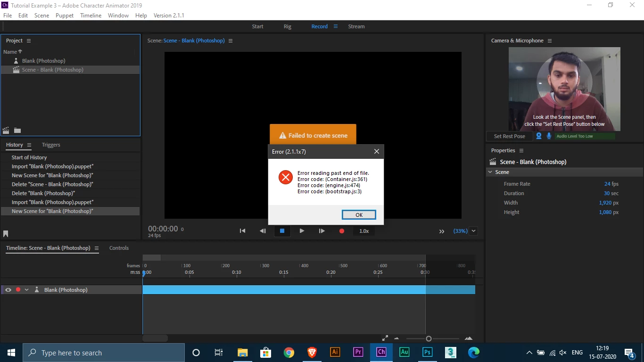Click the Failed to create scene banner

pos(313,135)
